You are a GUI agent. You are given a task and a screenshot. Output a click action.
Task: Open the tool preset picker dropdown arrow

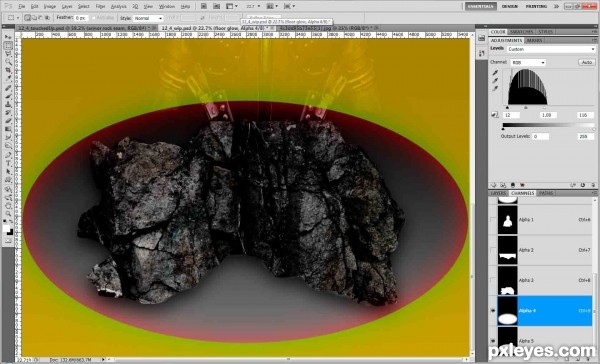click(x=18, y=18)
